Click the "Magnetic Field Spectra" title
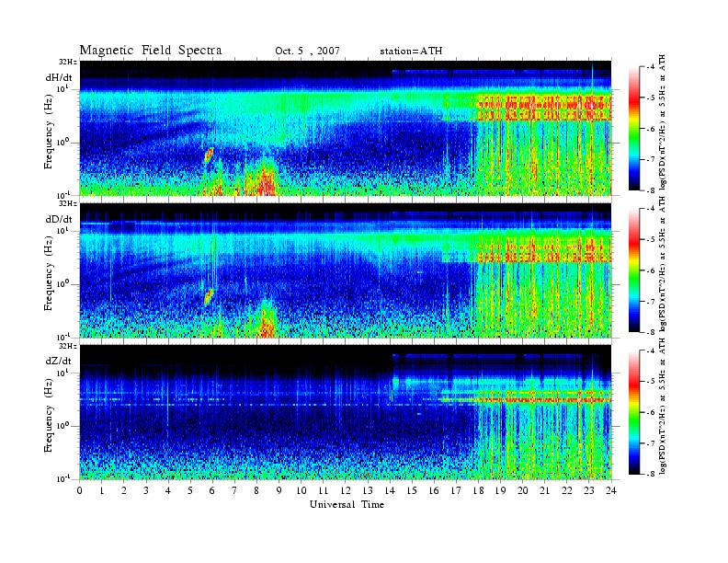The width and height of the screenshot is (728, 563). (151, 51)
